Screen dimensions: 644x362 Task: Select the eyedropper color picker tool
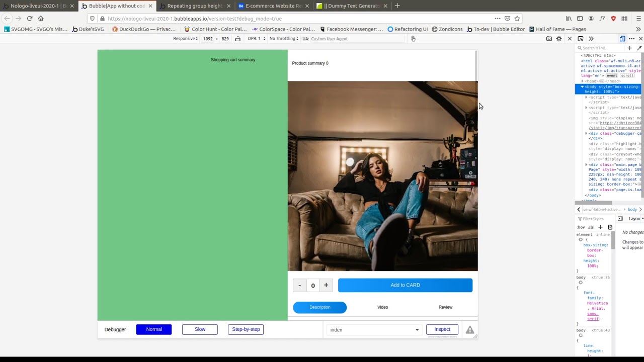click(639, 48)
